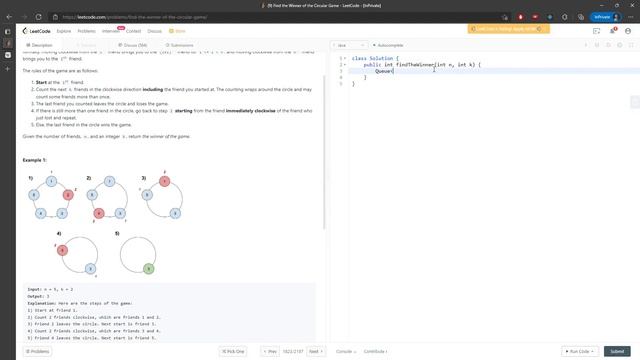This screenshot has width=640, height=360.
Task: Click in the code editor after Queue
Action: click(x=394, y=71)
